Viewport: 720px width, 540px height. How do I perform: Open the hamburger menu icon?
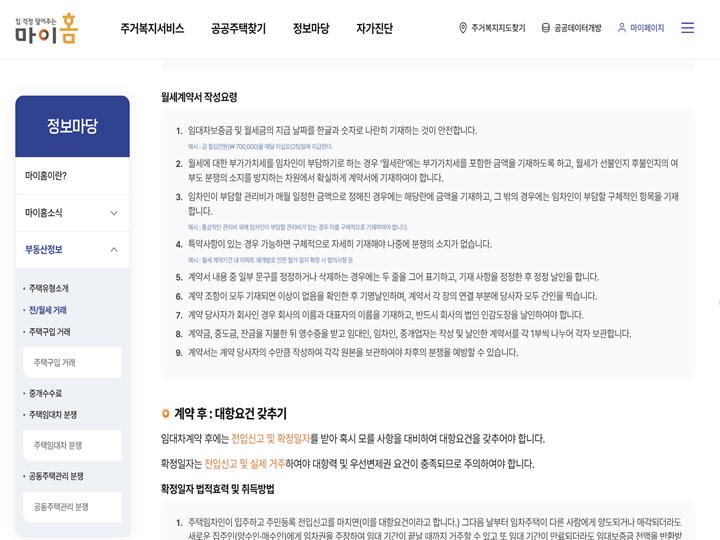[x=687, y=28]
